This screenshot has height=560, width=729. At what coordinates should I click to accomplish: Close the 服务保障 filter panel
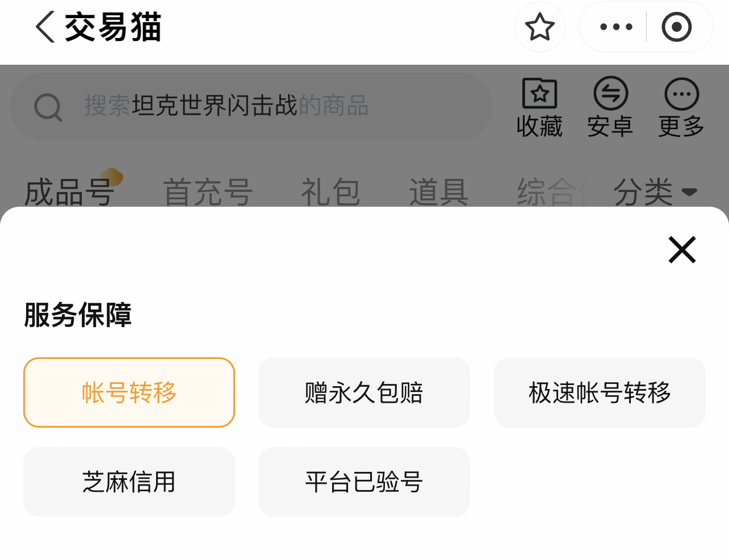pos(682,250)
